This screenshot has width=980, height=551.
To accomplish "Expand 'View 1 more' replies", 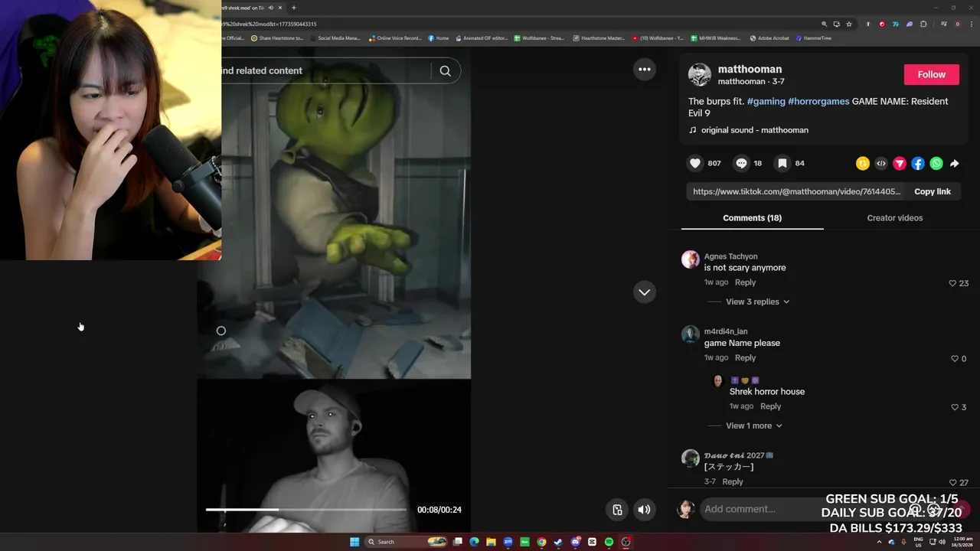I will 753,425.
